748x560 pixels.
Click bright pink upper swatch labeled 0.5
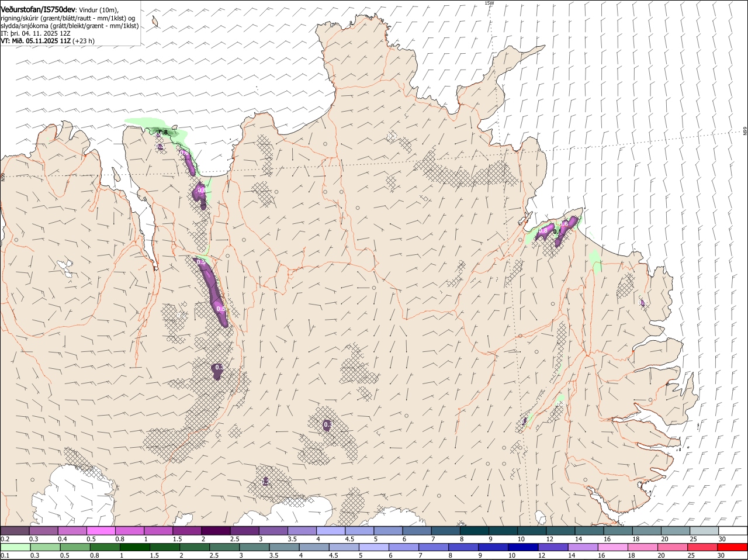coord(101,530)
